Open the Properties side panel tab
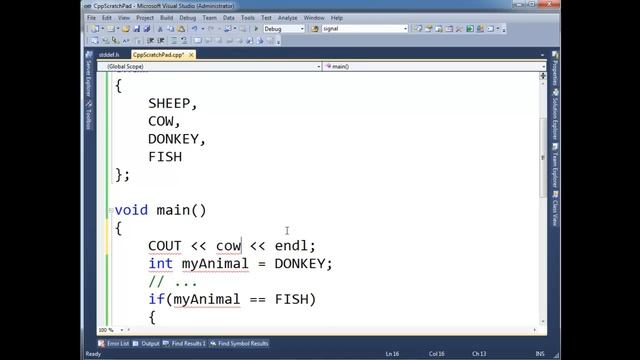640x360 pixels. tap(555, 69)
